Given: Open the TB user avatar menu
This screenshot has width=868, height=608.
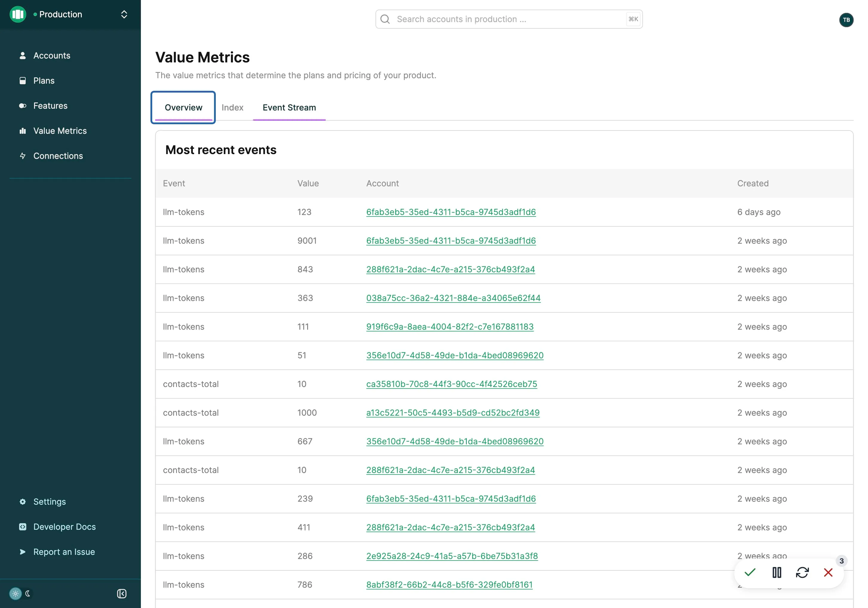Looking at the screenshot, I should (846, 20).
